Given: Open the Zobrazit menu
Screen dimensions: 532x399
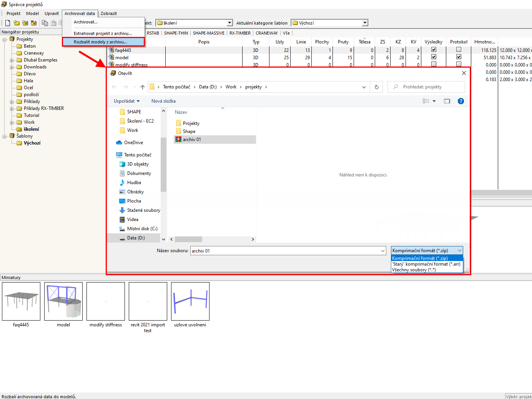Looking at the screenshot, I should [x=109, y=13].
